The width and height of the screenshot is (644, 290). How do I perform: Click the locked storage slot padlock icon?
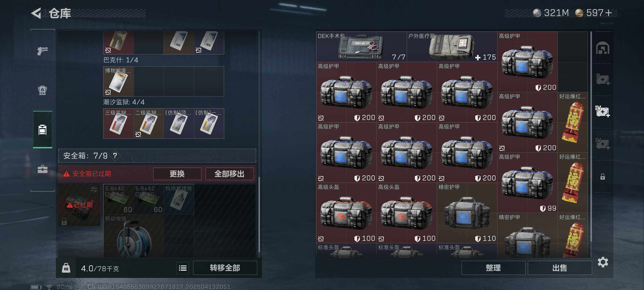coord(603,176)
